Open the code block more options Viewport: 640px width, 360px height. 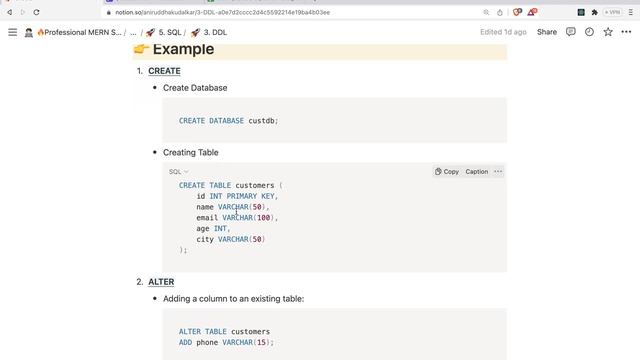[498, 172]
